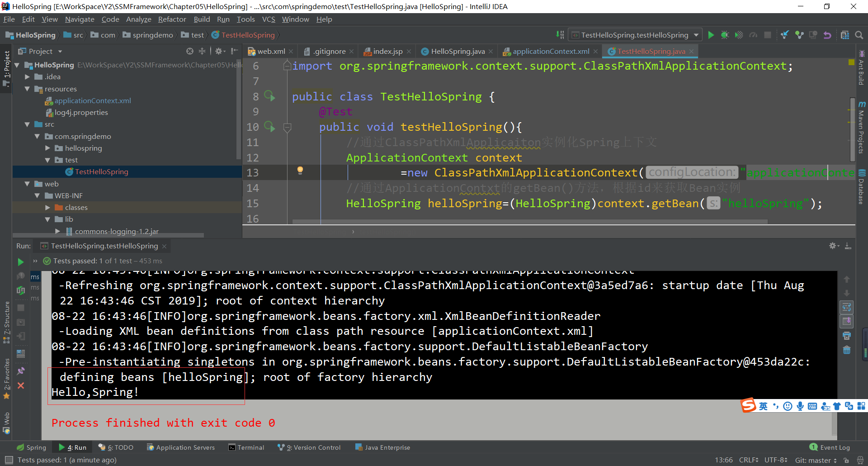
Task: Open Run panel settings gear
Action: (x=833, y=246)
